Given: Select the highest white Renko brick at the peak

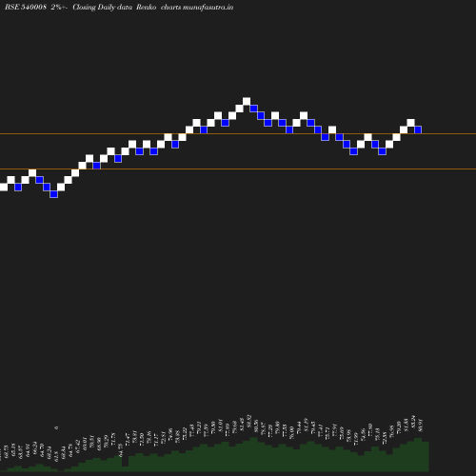Looking at the screenshot, I should pos(247,101).
